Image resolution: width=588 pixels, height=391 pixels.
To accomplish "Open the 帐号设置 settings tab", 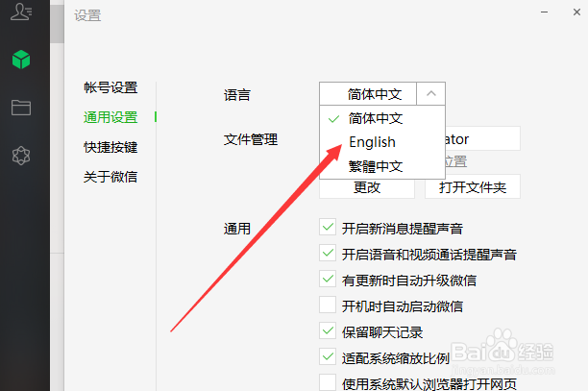I will click(110, 87).
